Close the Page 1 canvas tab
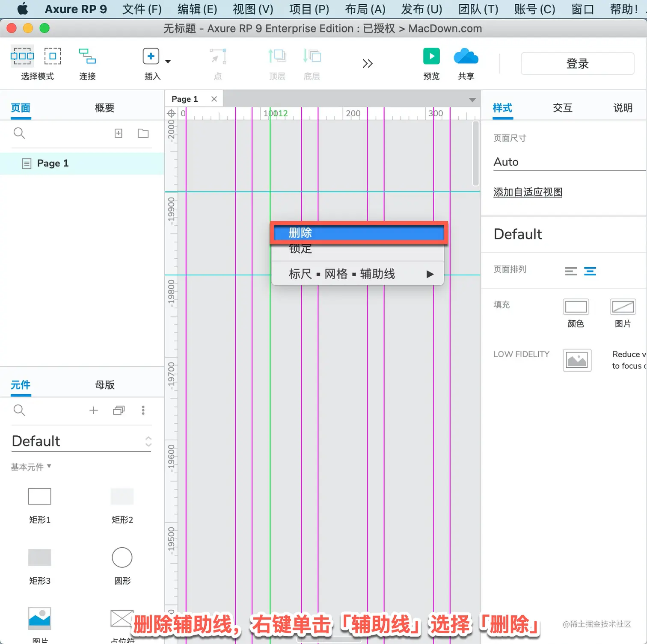Screen dimensions: 647x644 click(x=214, y=99)
